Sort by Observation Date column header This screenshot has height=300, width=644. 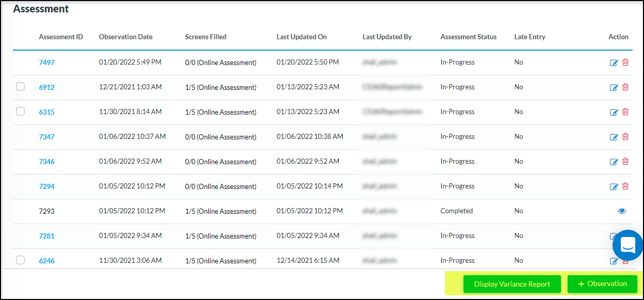[x=125, y=37]
